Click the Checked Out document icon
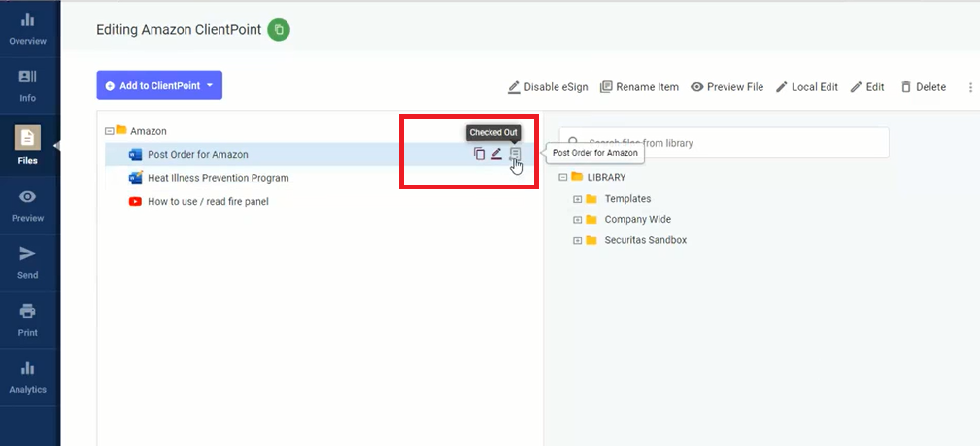This screenshot has height=447, width=980. (x=515, y=154)
